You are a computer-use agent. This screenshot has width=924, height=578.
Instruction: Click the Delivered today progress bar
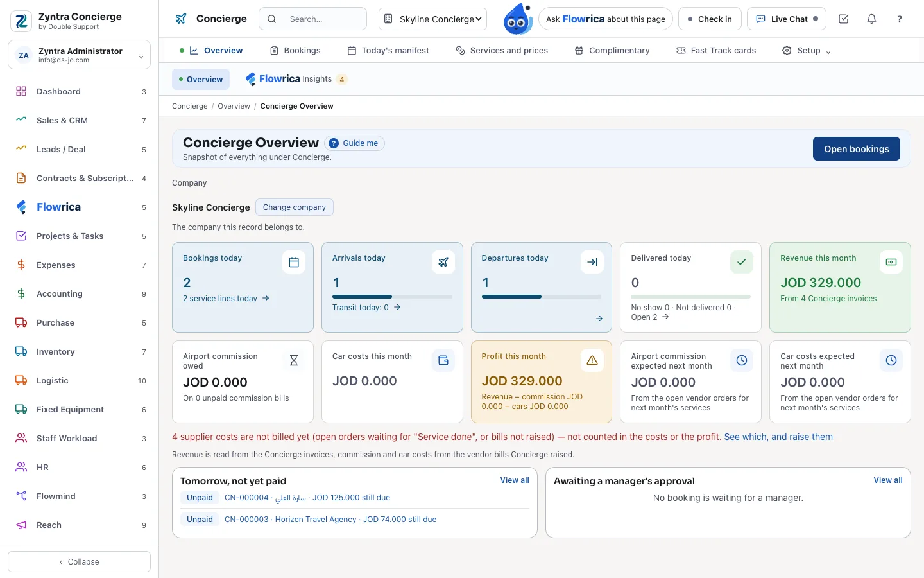pos(691,297)
